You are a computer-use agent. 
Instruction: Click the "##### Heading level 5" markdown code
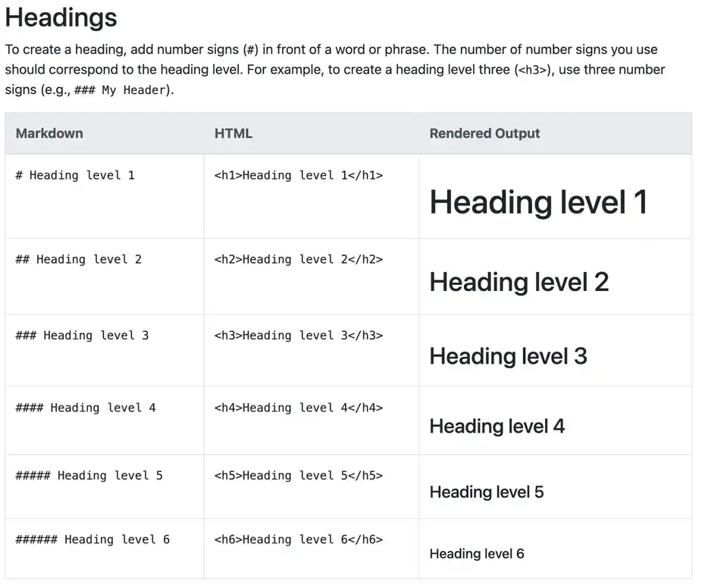point(89,476)
